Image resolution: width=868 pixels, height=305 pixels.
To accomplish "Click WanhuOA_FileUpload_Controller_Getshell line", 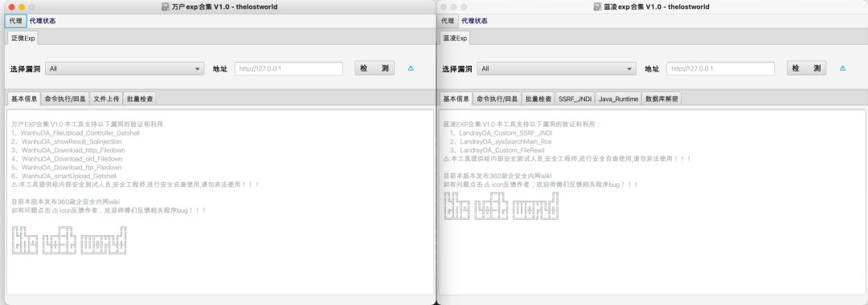I will 76,133.
